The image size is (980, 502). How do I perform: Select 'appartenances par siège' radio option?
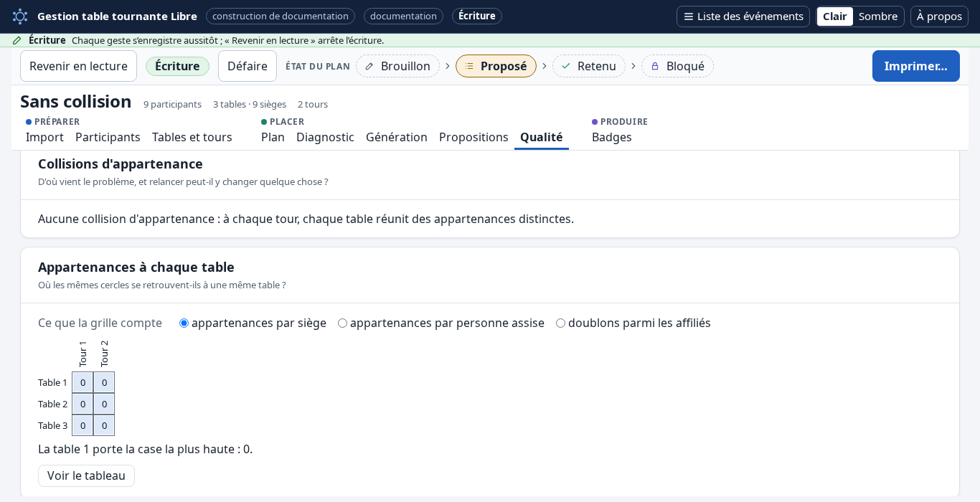[184, 323]
